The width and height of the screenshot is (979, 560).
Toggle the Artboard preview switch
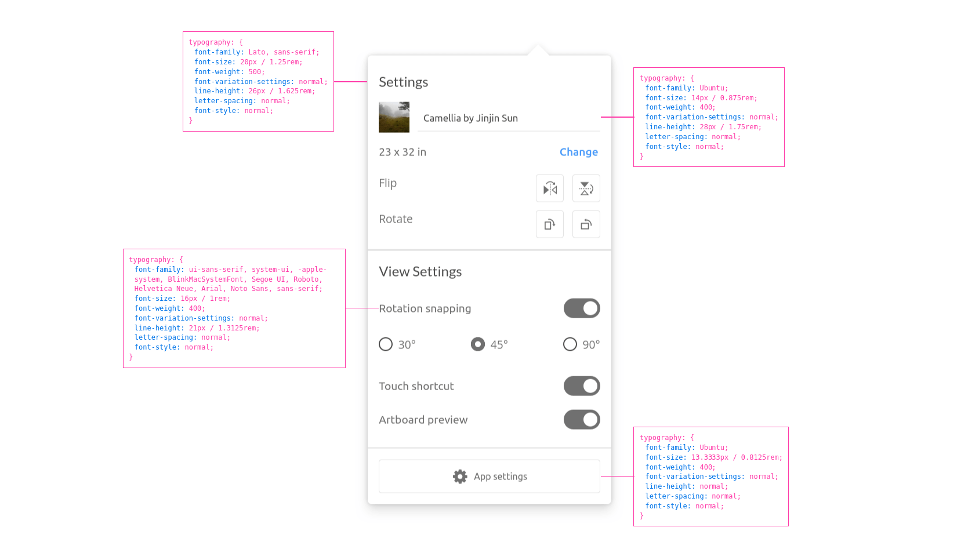pos(582,420)
